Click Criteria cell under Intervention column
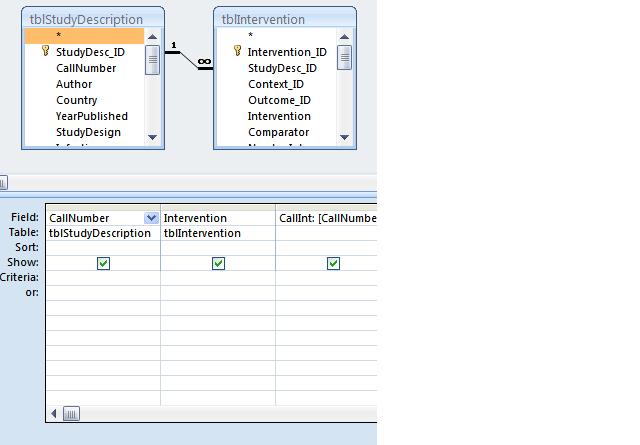The height and width of the screenshot is (445, 640). point(218,278)
